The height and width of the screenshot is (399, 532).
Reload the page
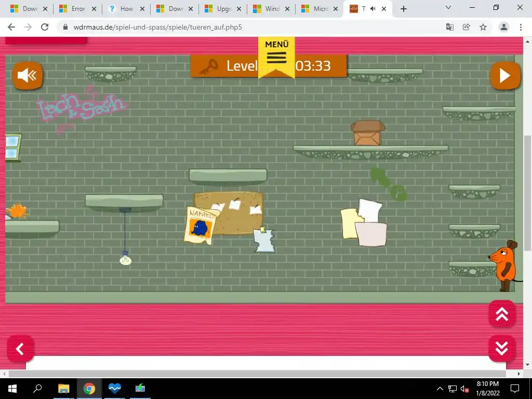[45, 27]
